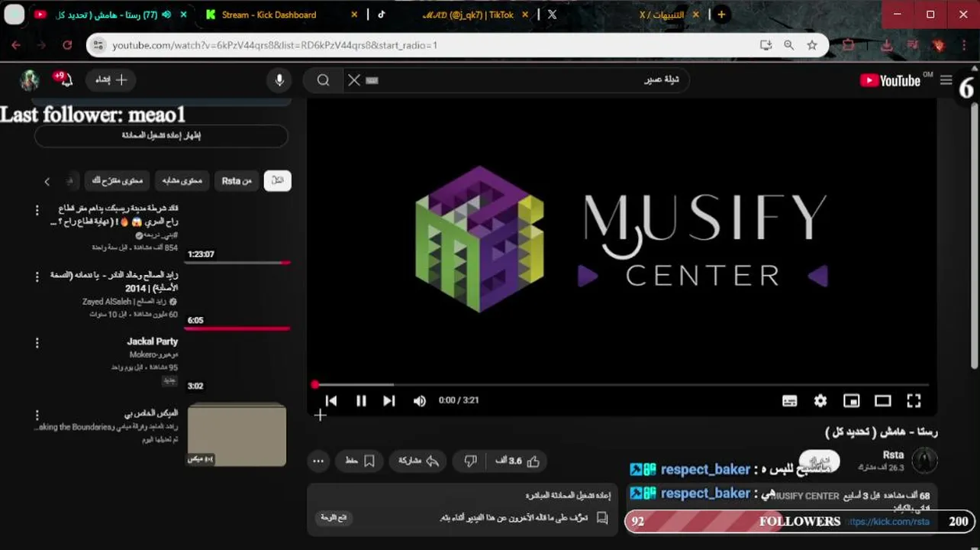Image resolution: width=980 pixels, height=550 pixels.
Task: Save the video with حفظ button
Action: (x=359, y=461)
